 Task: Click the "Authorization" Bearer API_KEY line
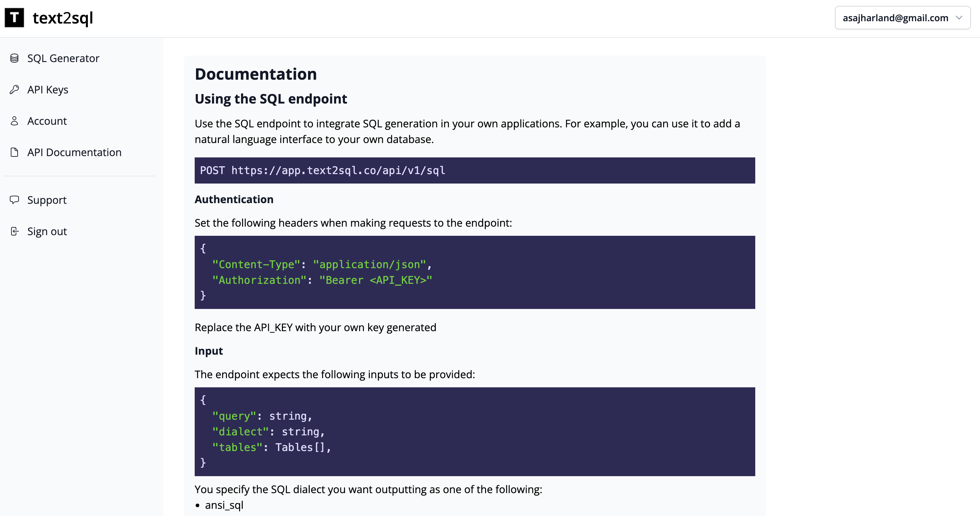pyautogui.click(x=322, y=280)
